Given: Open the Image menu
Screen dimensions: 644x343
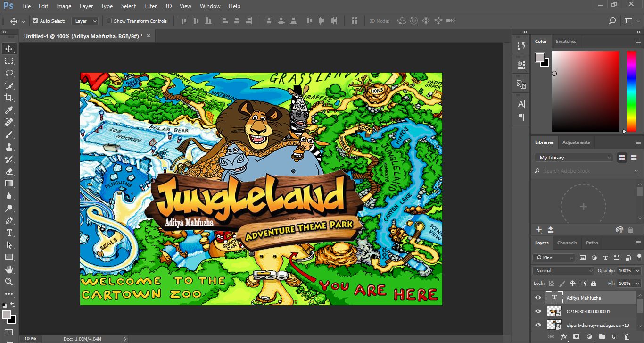Looking at the screenshot, I should (x=64, y=6).
